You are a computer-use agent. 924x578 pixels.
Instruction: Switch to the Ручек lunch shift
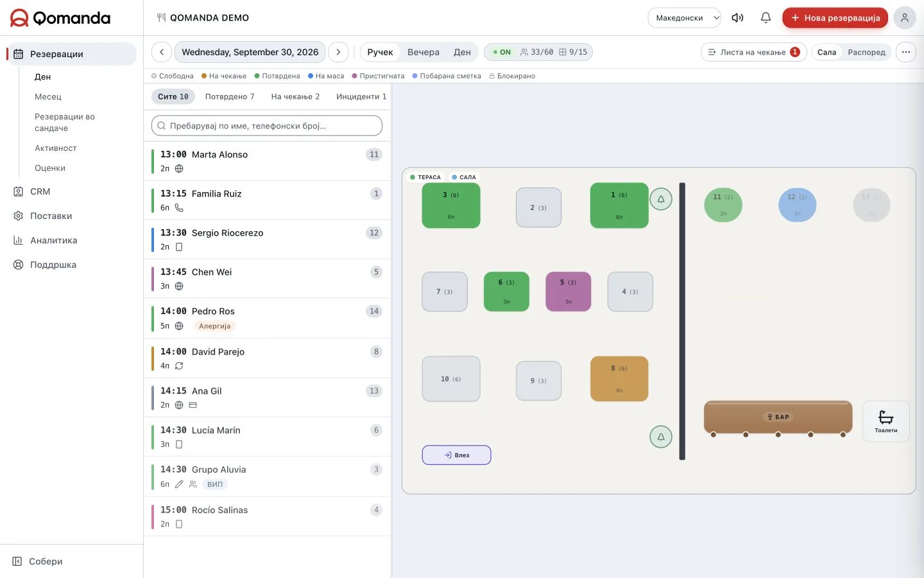(380, 52)
